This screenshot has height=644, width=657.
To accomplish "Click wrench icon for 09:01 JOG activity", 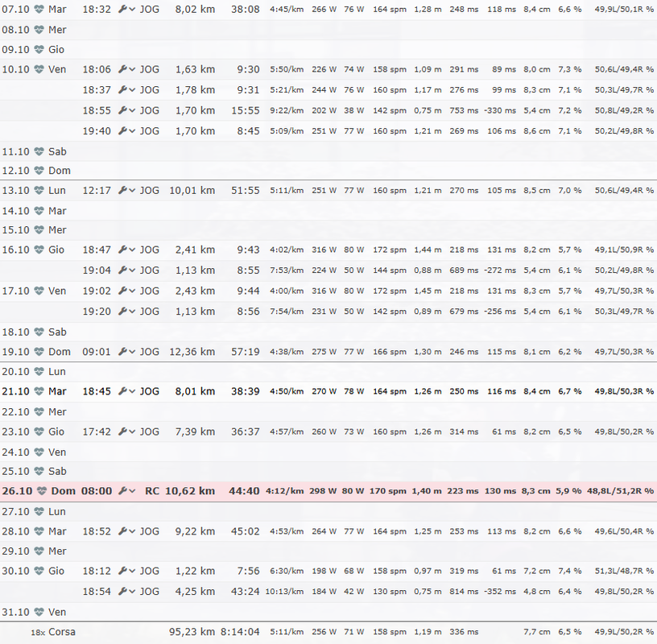I will 122,352.
